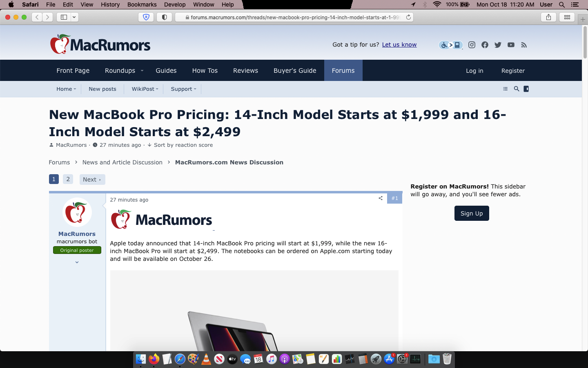Click the accessibility/display mode icon in header

click(x=451, y=45)
